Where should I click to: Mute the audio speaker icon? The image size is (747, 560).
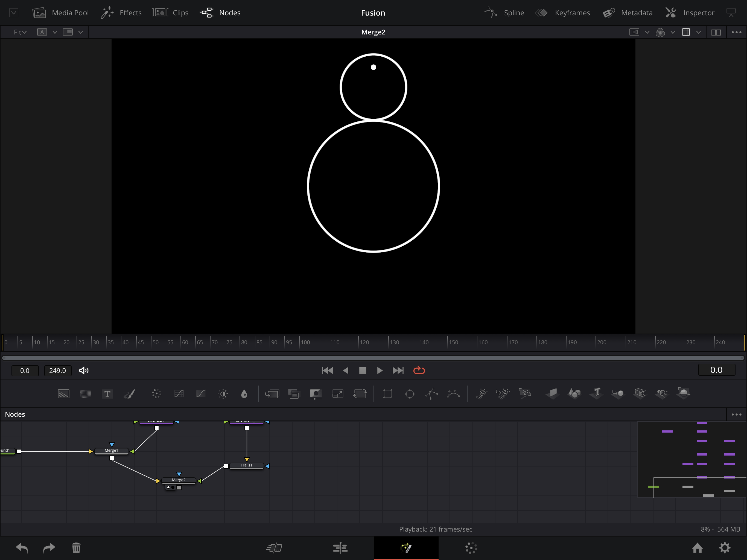(x=84, y=371)
